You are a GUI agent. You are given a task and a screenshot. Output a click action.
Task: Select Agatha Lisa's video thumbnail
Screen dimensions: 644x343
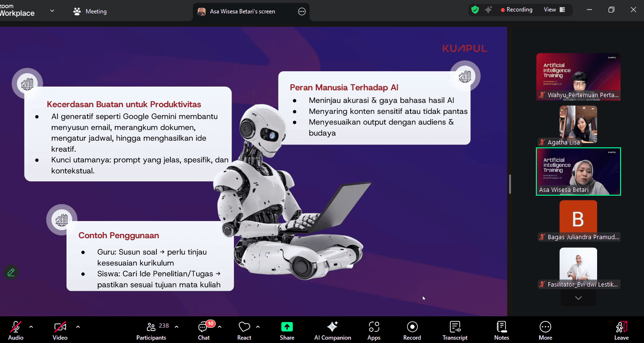click(x=578, y=125)
